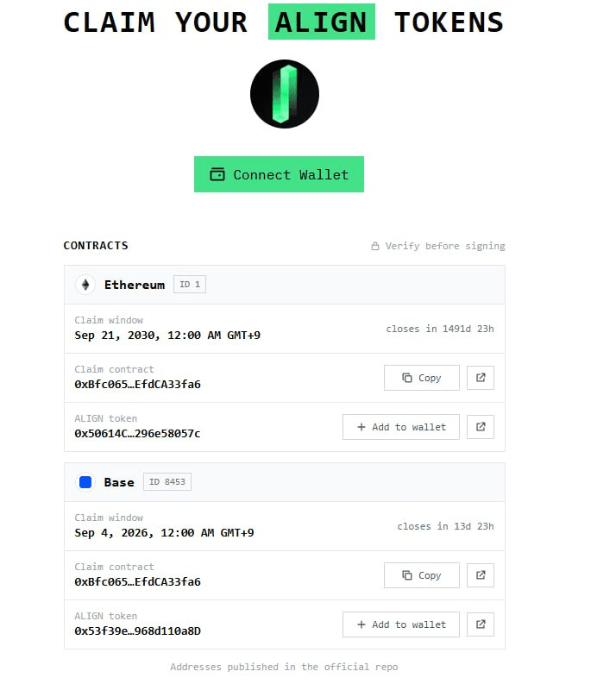This screenshot has height=684, width=616.
Task: Click Addresses published in the official repo
Action: [x=284, y=667]
